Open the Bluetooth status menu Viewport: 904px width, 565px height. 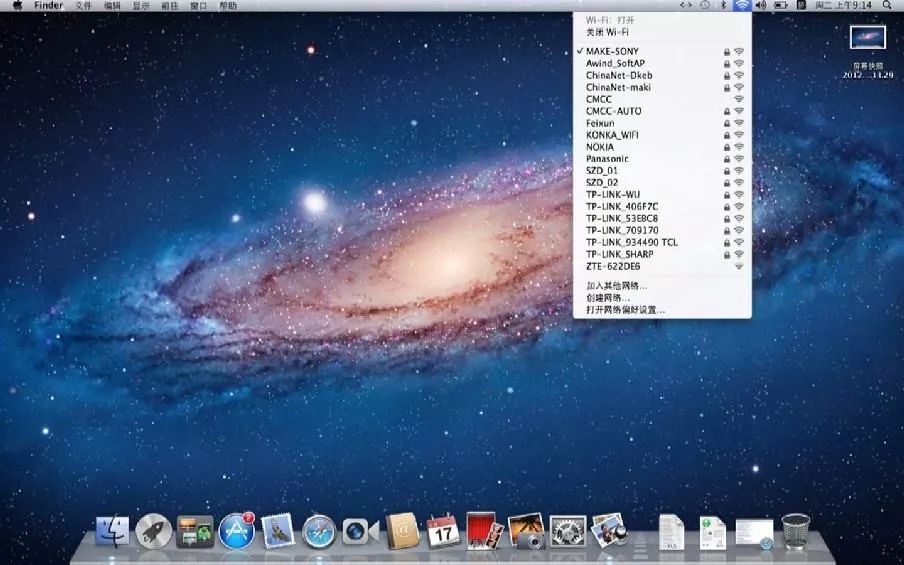(723, 6)
